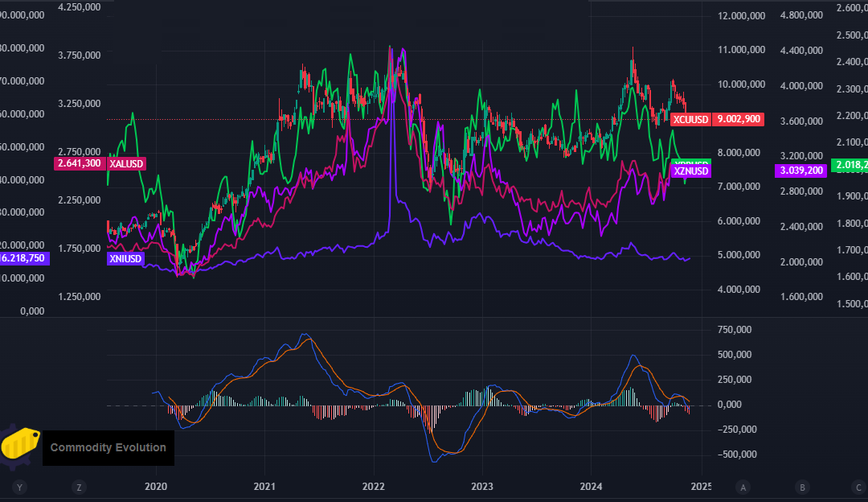Click the 750,000 MACD scale value
This screenshot has height=502, width=868.
click(734, 330)
